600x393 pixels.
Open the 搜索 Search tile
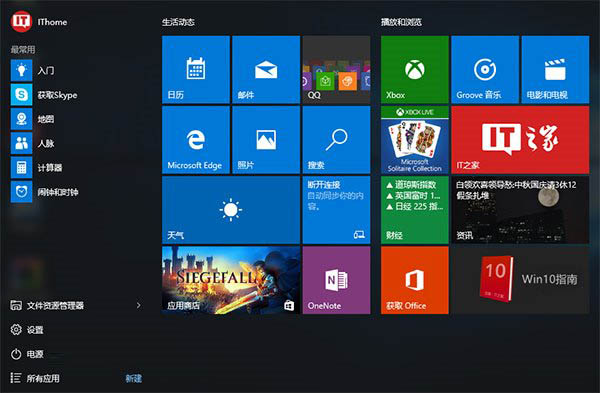pyautogui.click(x=336, y=140)
